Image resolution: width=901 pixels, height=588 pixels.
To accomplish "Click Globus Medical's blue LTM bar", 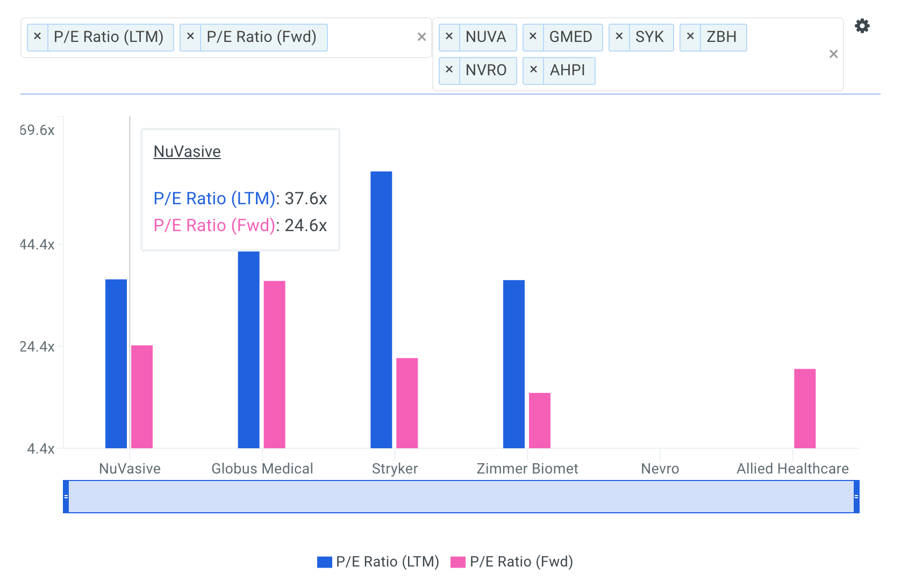I will pos(249,350).
